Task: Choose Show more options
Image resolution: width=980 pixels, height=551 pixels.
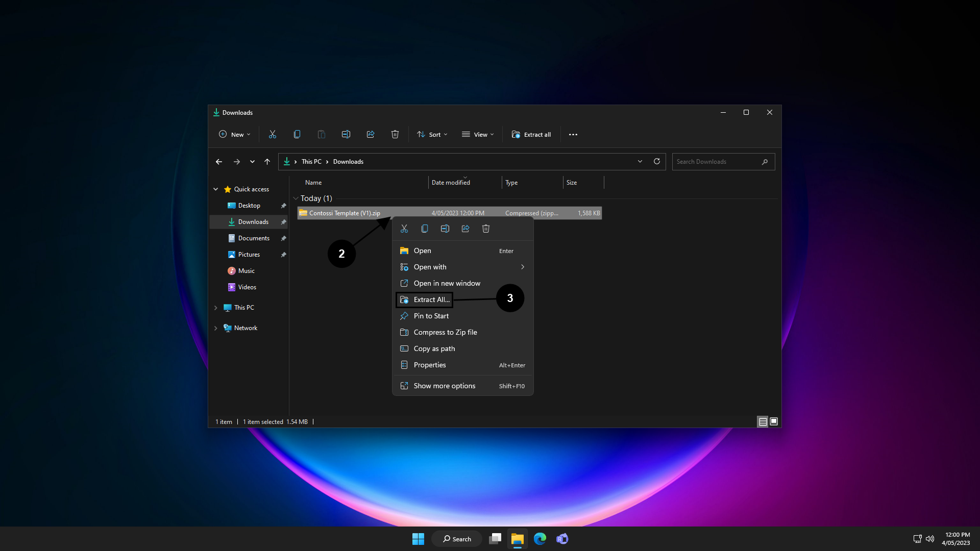Action: coord(444,386)
